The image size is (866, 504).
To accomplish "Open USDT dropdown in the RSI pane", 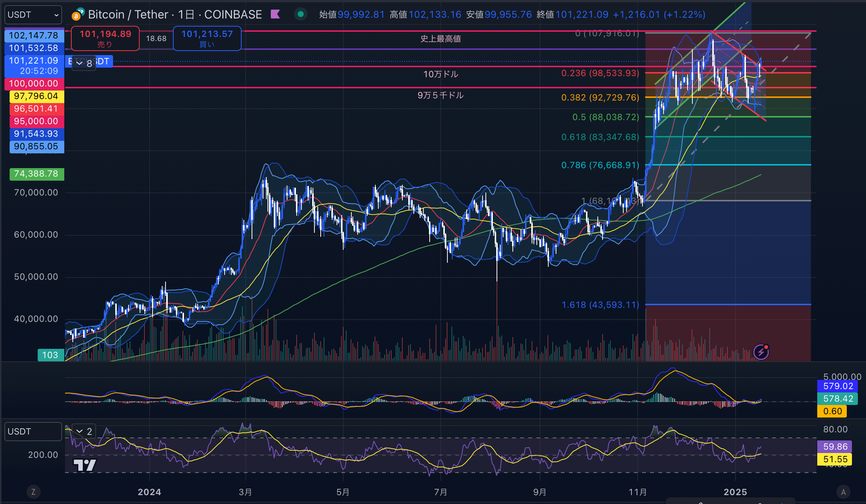I will point(33,432).
